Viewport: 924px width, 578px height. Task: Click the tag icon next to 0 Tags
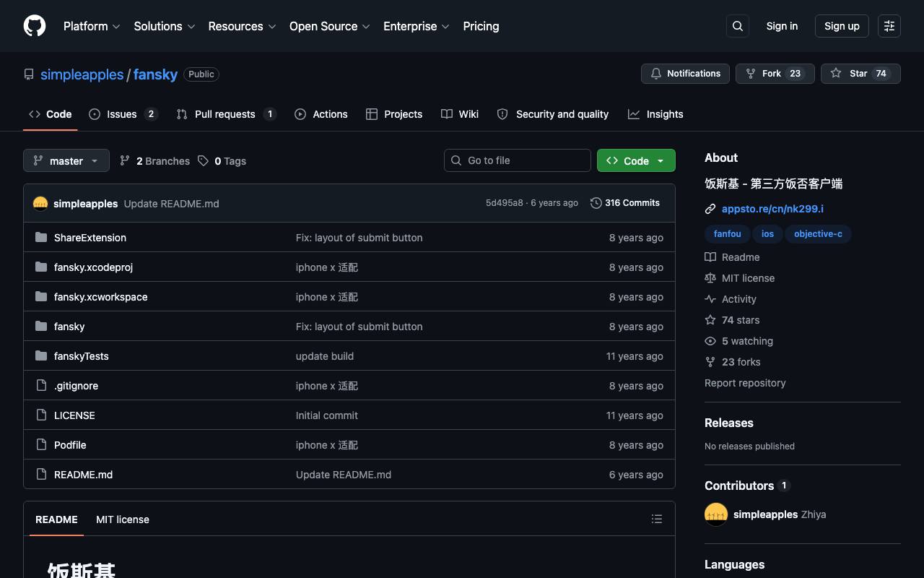pyautogui.click(x=204, y=160)
